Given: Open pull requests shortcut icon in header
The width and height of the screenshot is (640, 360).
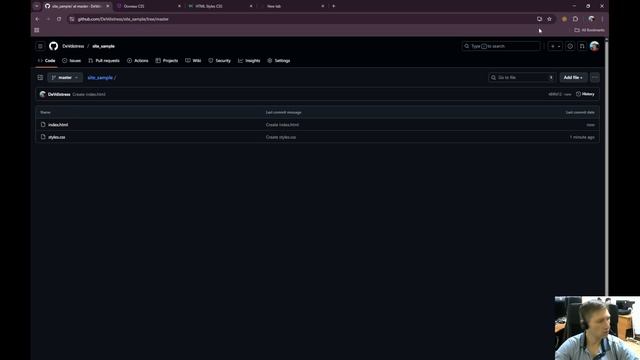Looking at the screenshot, I should click(x=582, y=46).
